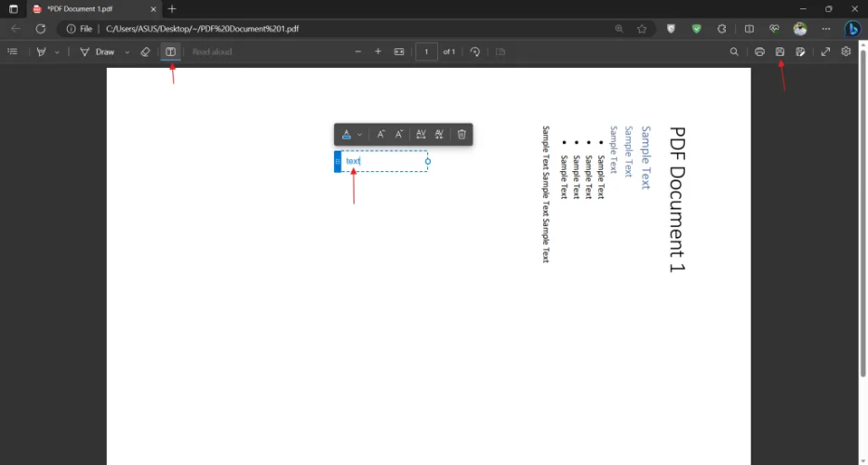Viewport: 868px width, 465px height.
Task: Expand the Draw options dropdown
Action: click(127, 52)
